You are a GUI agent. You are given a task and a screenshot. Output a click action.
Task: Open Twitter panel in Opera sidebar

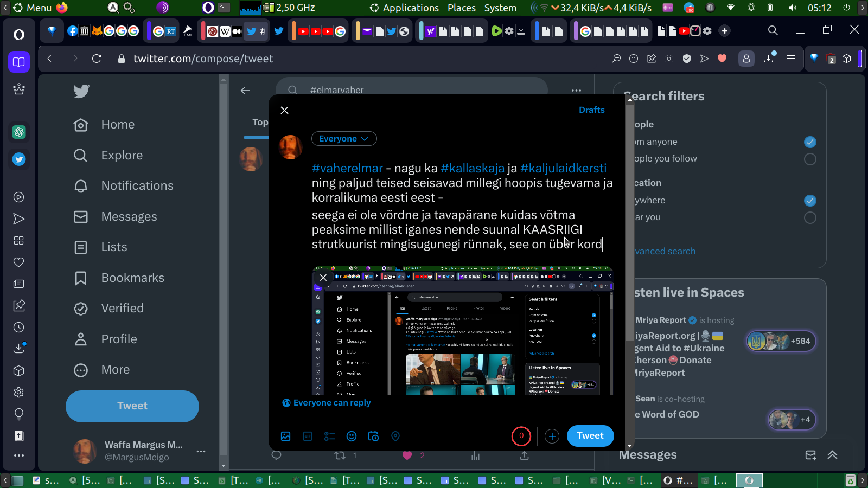(19, 159)
